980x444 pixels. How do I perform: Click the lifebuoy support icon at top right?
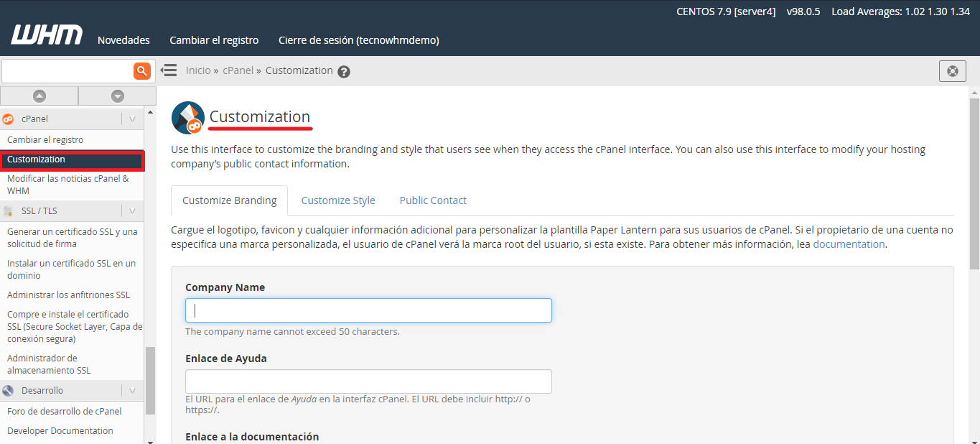click(952, 71)
